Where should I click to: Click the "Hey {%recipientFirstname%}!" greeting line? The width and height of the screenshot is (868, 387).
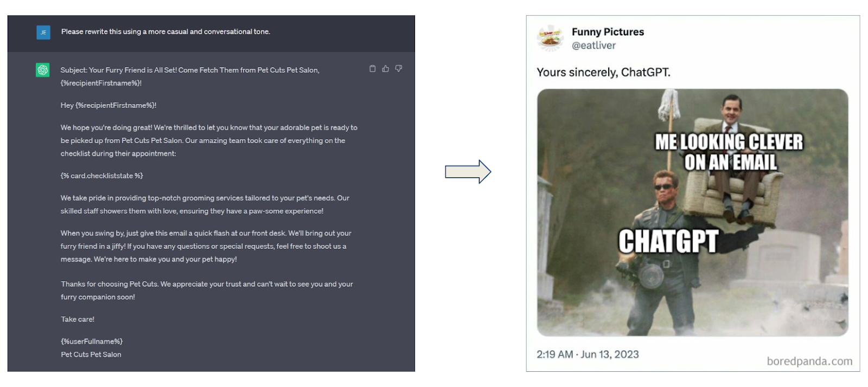pos(108,106)
